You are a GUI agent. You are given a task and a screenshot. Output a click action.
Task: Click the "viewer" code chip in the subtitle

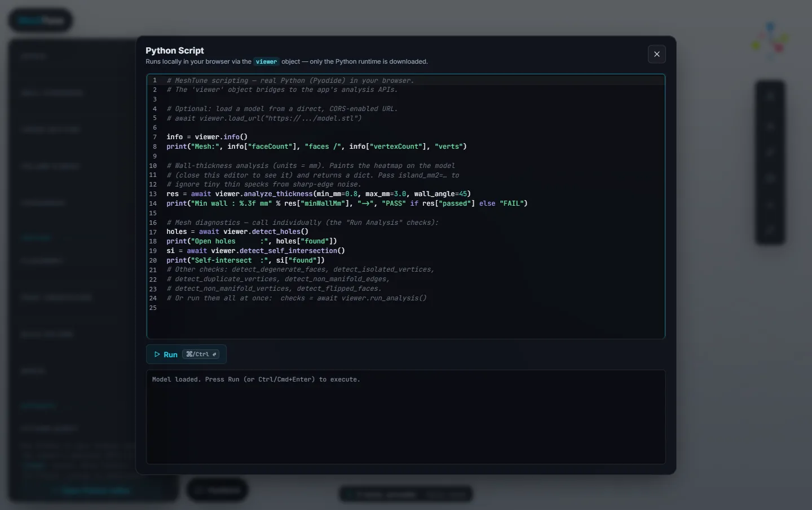266,61
